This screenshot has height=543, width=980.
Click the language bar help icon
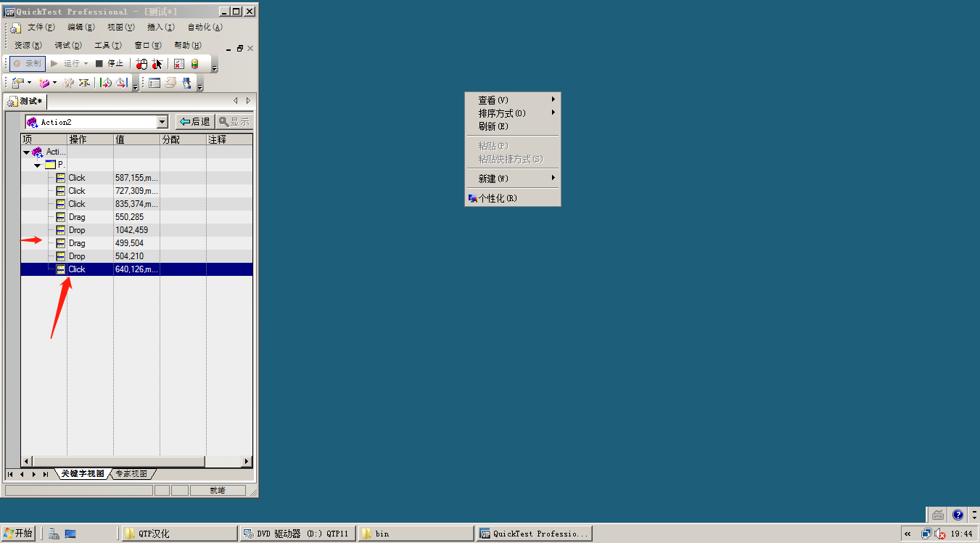click(958, 515)
